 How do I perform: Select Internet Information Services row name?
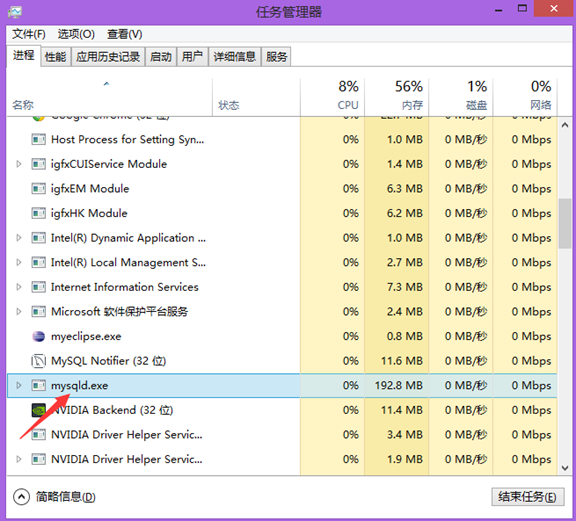pyautogui.click(x=125, y=287)
